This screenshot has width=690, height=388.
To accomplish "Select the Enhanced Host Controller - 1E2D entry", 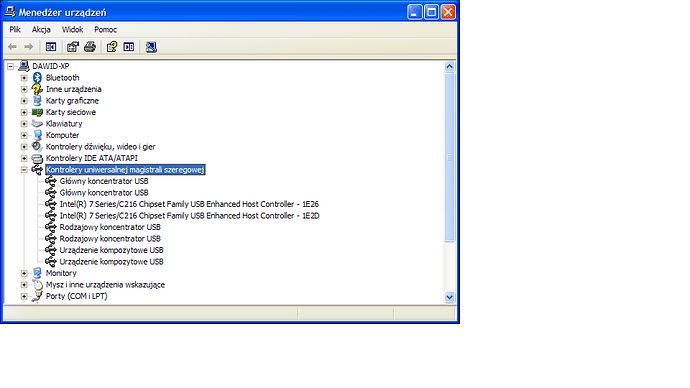I will tap(189, 216).
